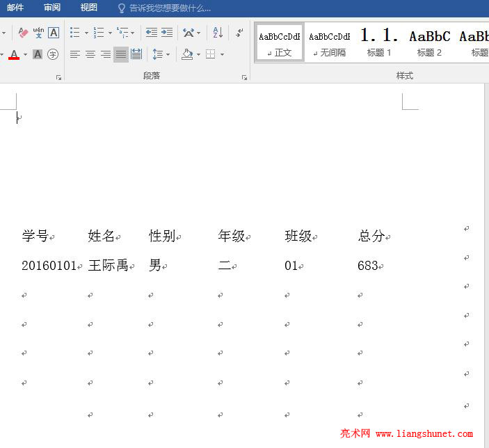Click the Tell Me lightbulb icon
489x448 pixels.
coord(122,8)
